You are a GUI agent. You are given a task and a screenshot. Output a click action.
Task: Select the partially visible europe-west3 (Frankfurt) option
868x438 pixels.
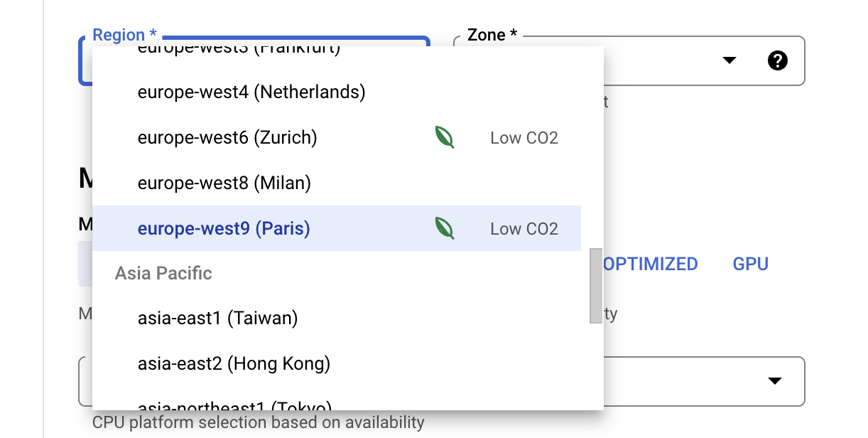coord(337,55)
